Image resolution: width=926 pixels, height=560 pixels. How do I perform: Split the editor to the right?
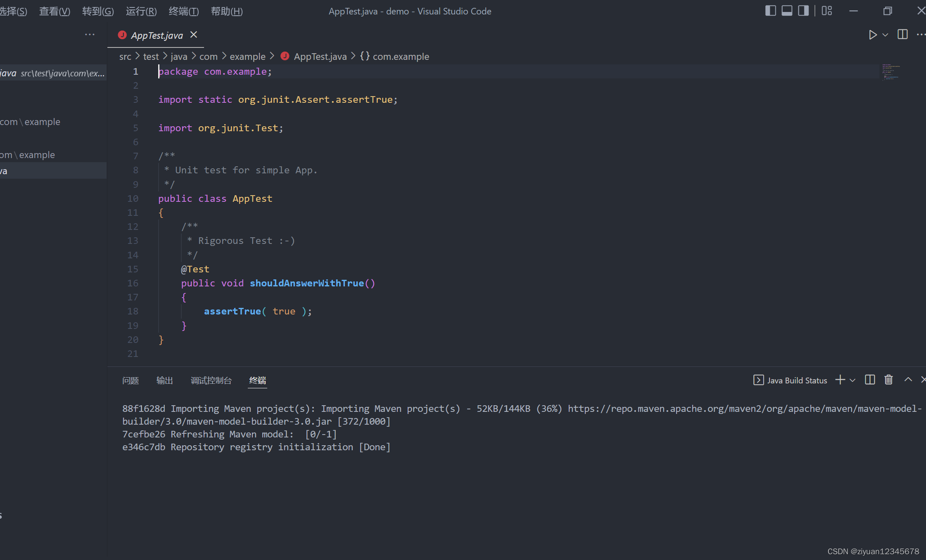[x=902, y=35]
